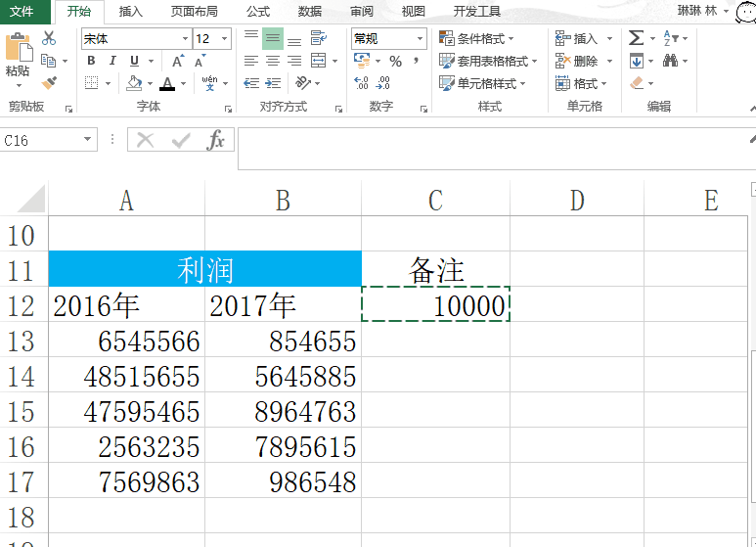Toggle Underline formatting
Viewport: 756px width, 547px height.
coord(135,61)
